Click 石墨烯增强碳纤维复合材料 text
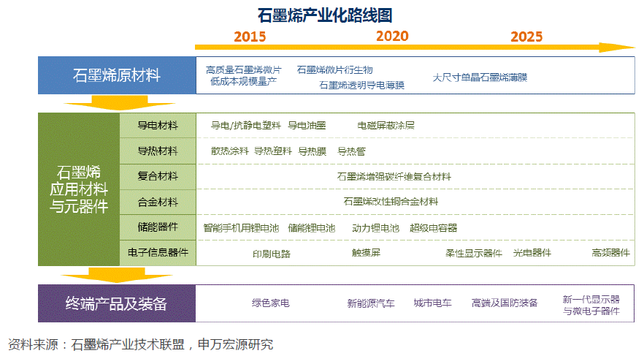Image resolution: width=644 pixels, height=356 pixels. [x=394, y=177]
